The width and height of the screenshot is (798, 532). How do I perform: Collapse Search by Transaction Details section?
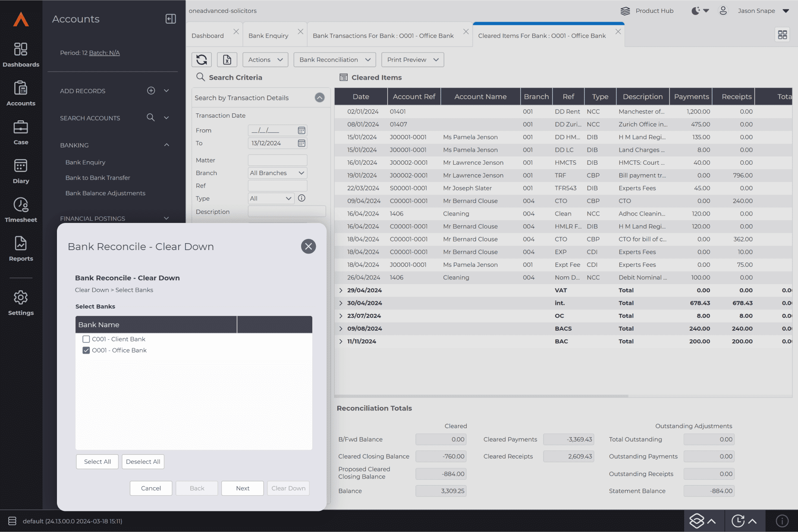[320, 98]
